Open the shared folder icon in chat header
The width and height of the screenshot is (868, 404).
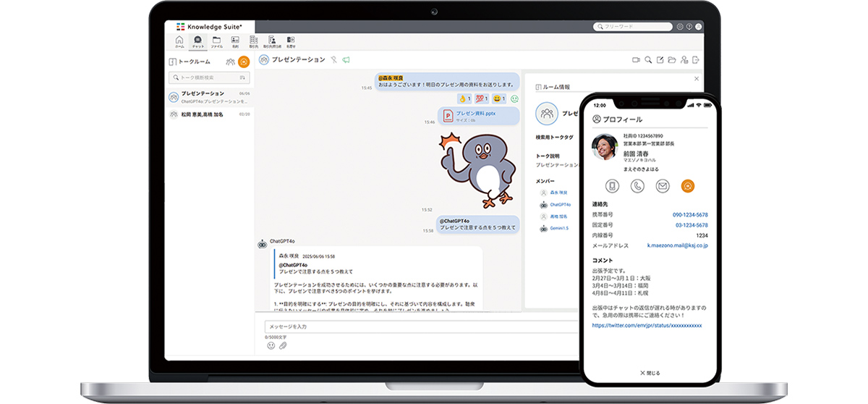(x=672, y=60)
